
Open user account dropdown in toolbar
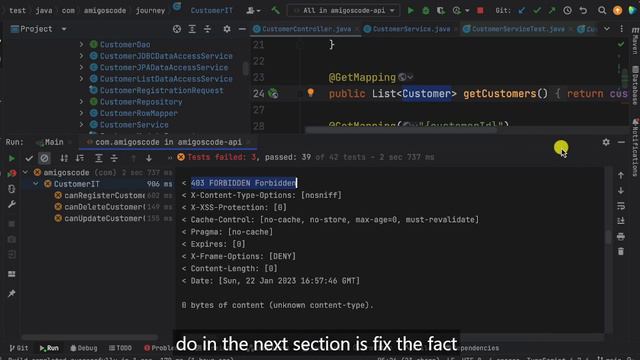[x=253, y=11]
